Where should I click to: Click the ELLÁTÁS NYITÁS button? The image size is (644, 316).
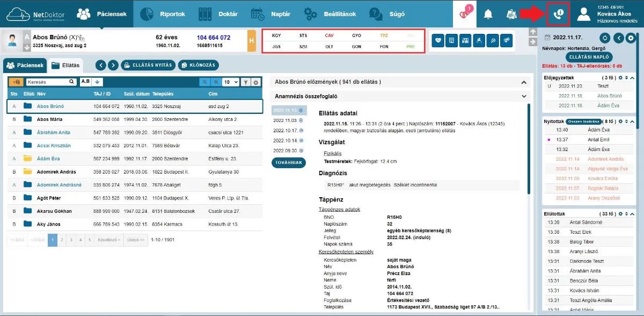click(148, 65)
